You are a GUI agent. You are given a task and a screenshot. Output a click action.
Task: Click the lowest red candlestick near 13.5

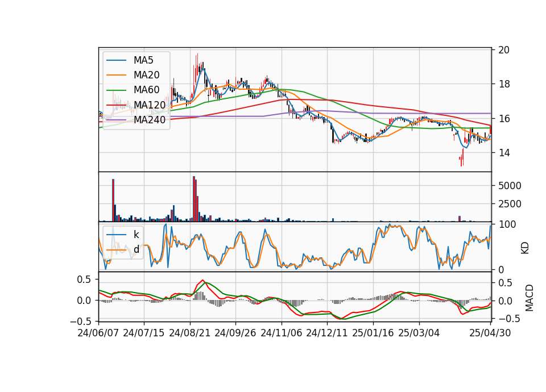pos(462,160)
